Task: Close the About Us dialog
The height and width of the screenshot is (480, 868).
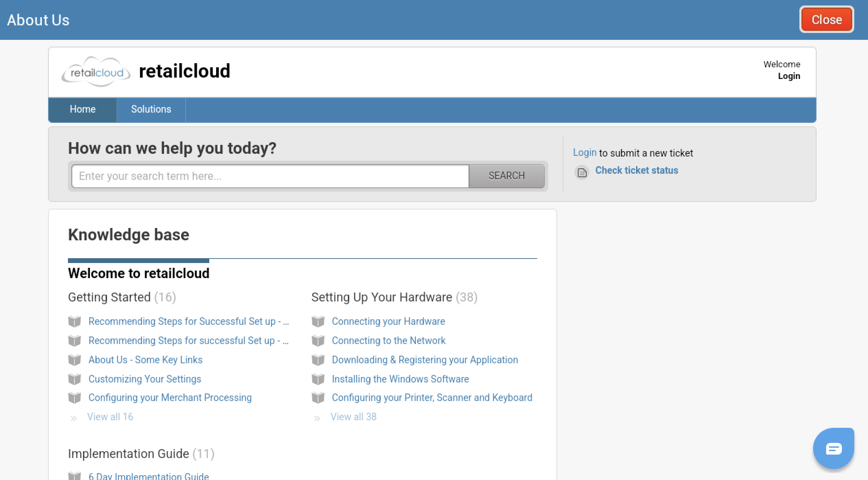Action: 826,20
